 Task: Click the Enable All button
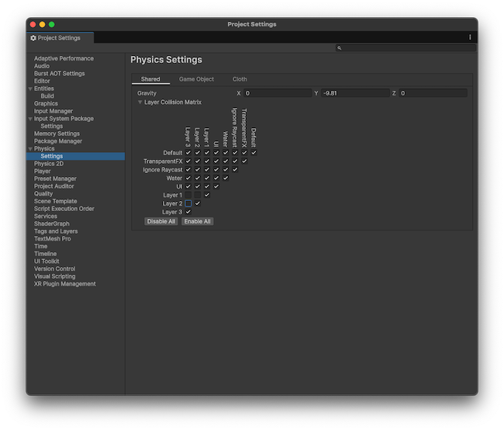tap(197, 221)
